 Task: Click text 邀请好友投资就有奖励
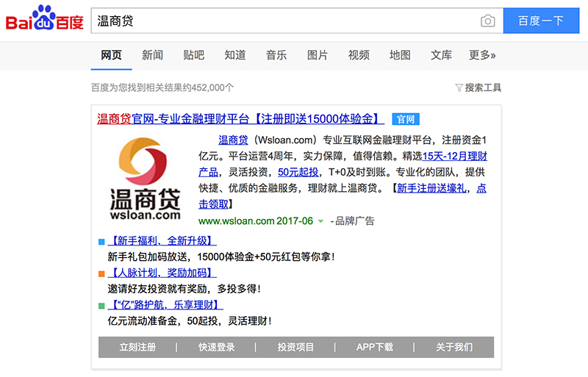click(x=157, y=289)
